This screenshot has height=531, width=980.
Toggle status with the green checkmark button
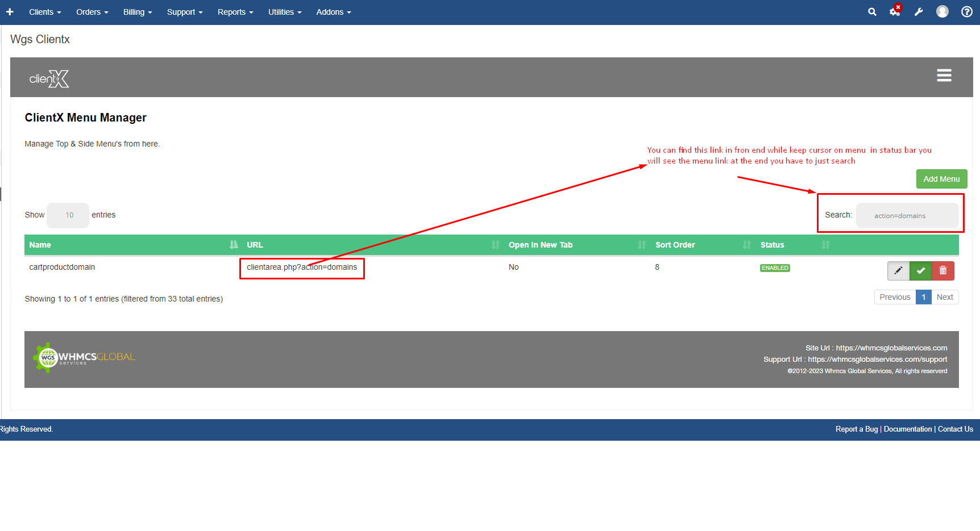click(x=921, y=271)
